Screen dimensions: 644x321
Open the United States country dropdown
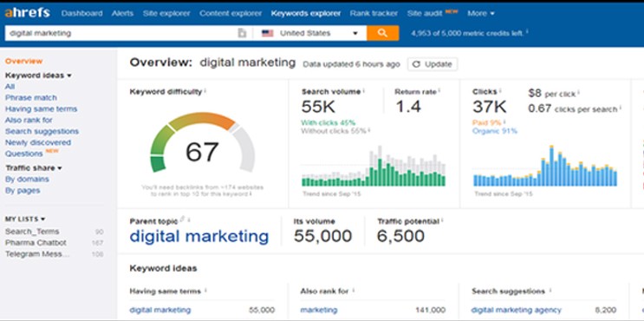pos(309,33)
